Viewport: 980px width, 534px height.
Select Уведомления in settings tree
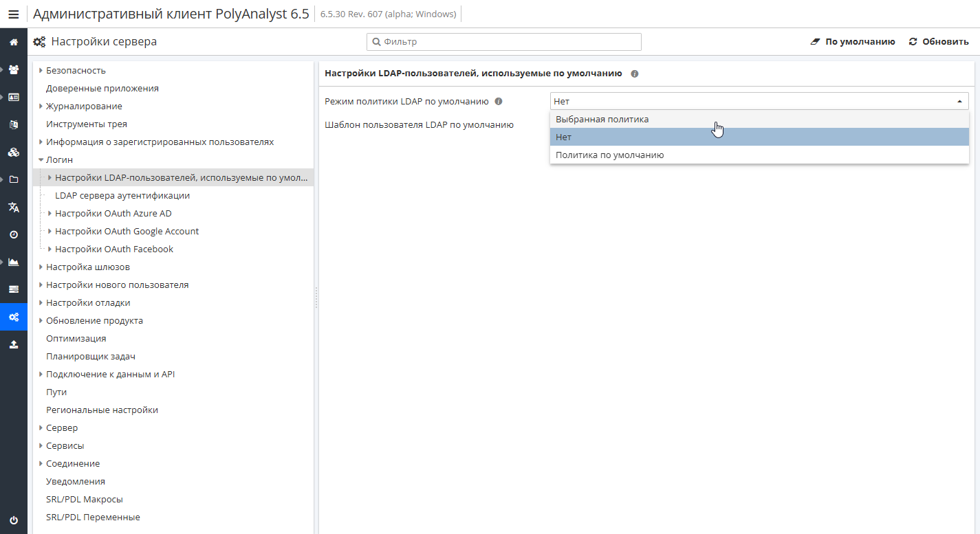pyautogui.click(x=76, y=481)
